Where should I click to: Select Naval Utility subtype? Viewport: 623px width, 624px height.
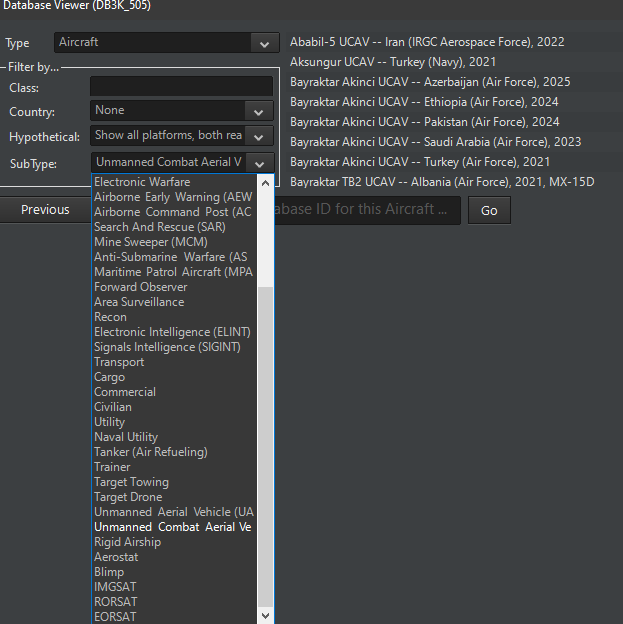point(174,437)
